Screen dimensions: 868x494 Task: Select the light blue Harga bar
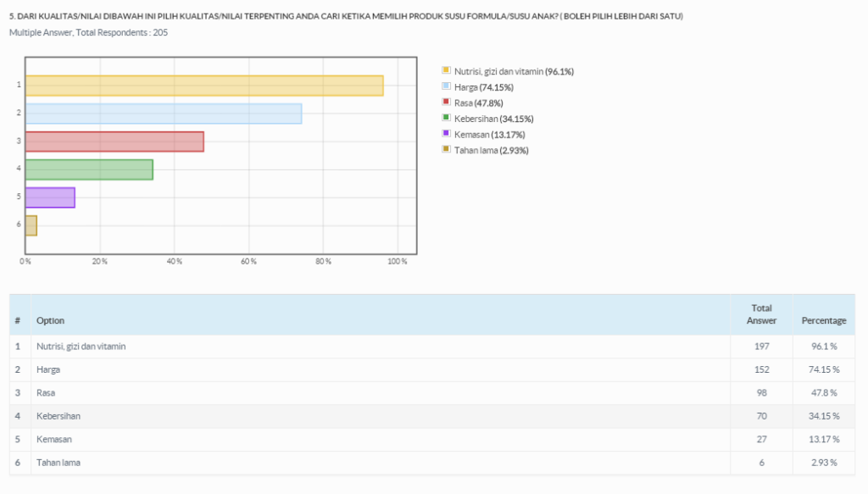[164, 114]
